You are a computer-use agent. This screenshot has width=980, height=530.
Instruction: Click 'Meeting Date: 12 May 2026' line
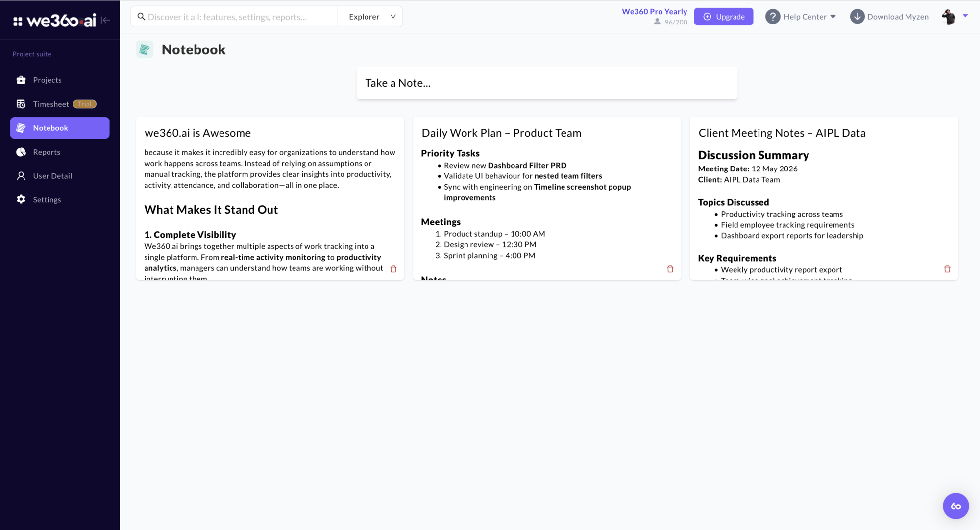(748, 169)
